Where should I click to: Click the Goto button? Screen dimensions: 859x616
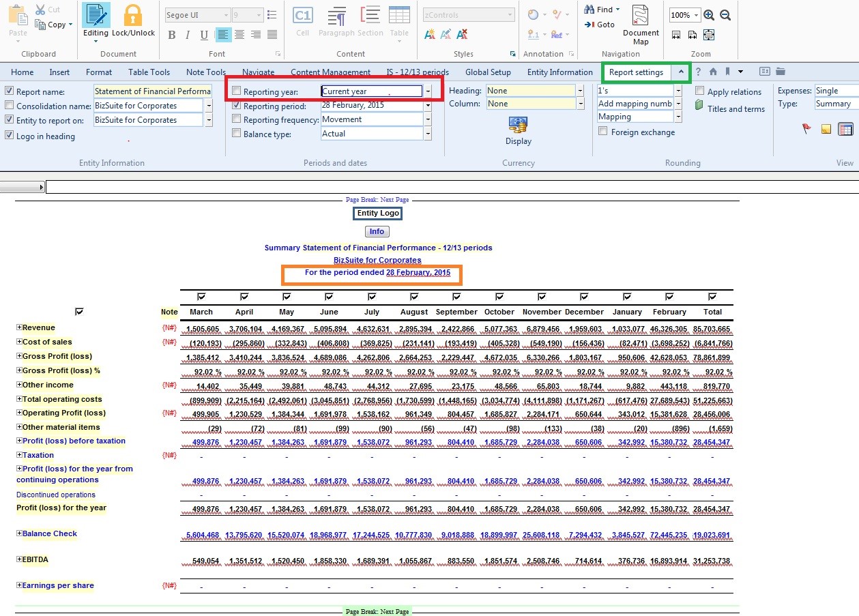click(x=599, y=25)
